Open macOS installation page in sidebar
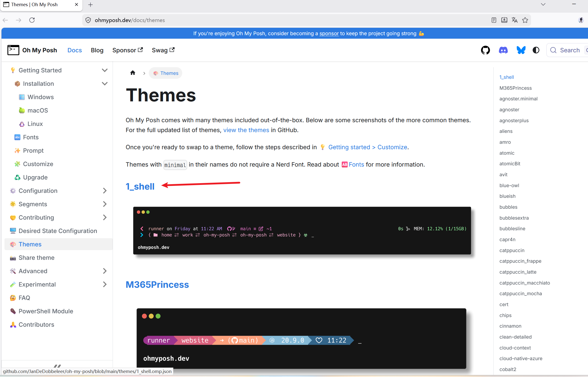The image size is (588, 377). (38, 111)
